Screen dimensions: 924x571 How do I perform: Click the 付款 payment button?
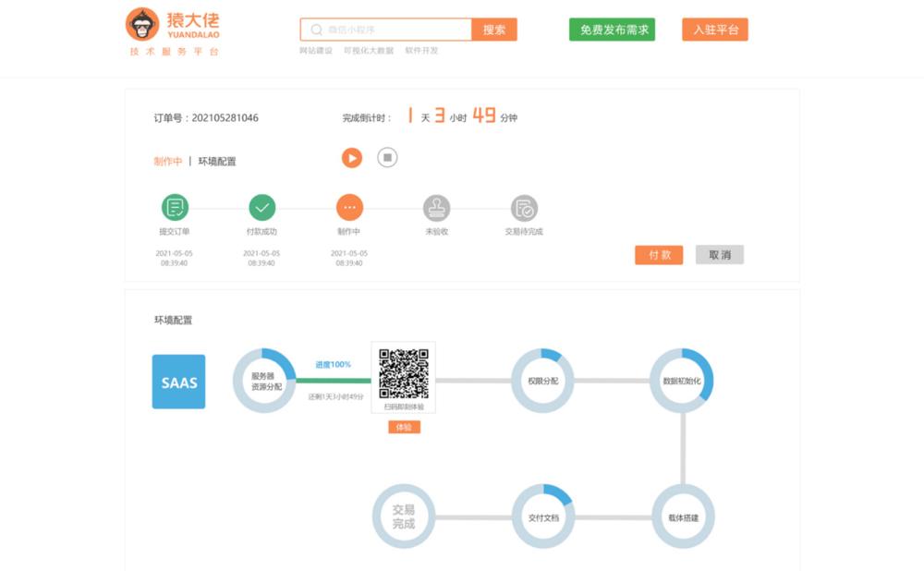pyautogui.click(x=659, y=254)
